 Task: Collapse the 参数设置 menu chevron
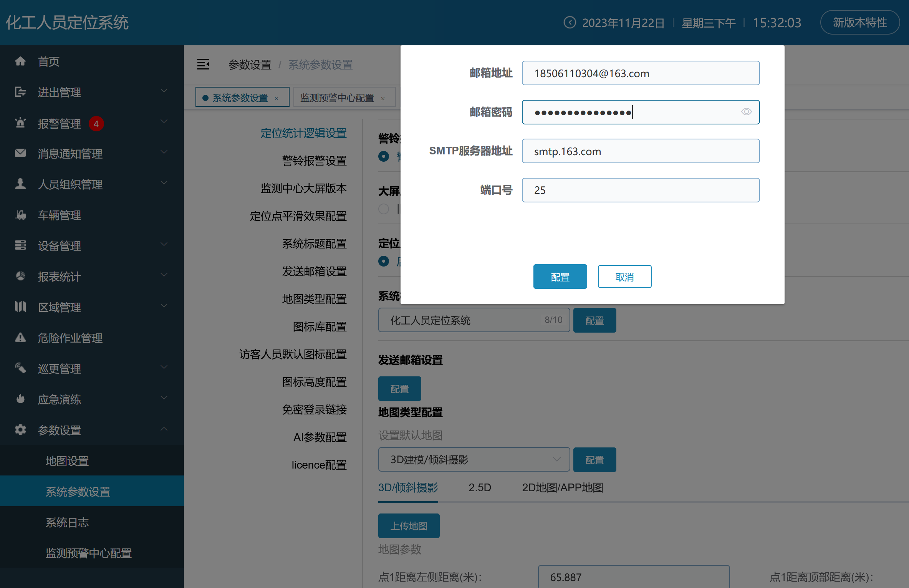tap(164, 429)
